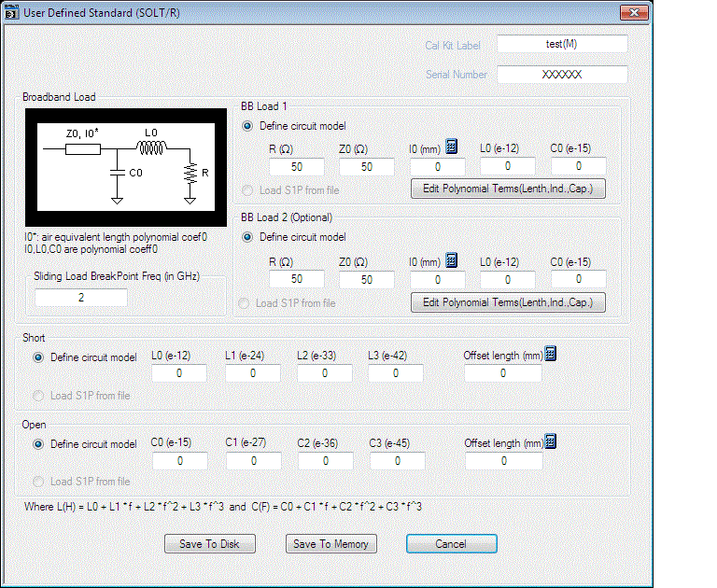The image size is (717, 588).
Task: Open calculator for Short offset length
Action: [551, 354]
